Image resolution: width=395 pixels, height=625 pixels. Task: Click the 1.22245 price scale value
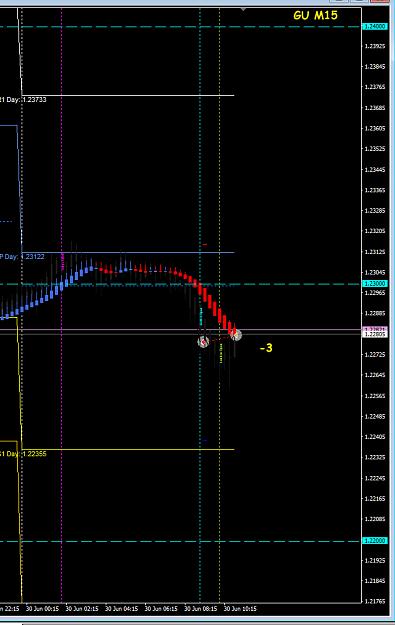(x=375, y=478)
